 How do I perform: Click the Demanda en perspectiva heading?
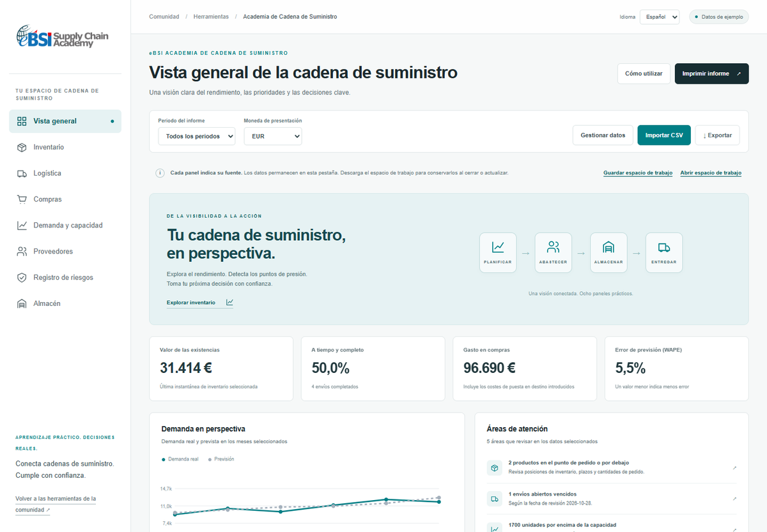point(203,429)
